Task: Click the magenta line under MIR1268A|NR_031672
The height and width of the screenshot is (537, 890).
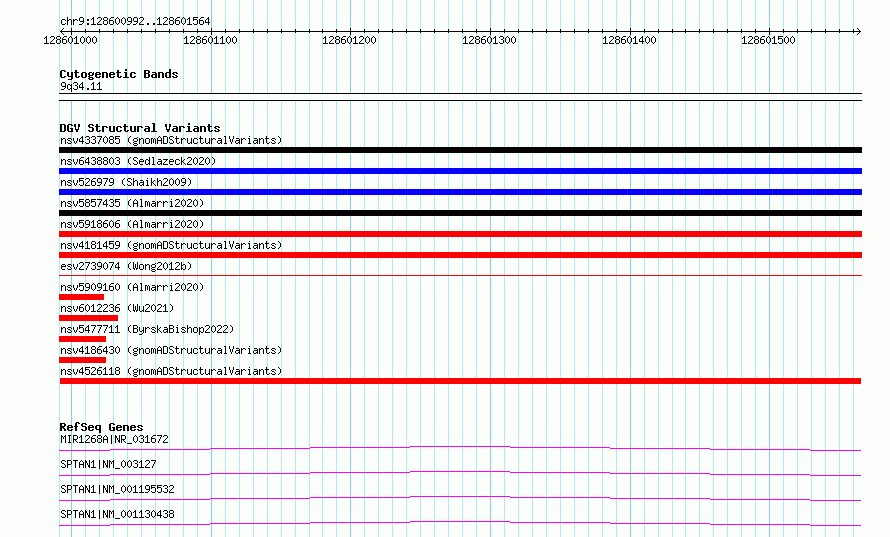Action: pyautogui.click(x=460, y=448)
